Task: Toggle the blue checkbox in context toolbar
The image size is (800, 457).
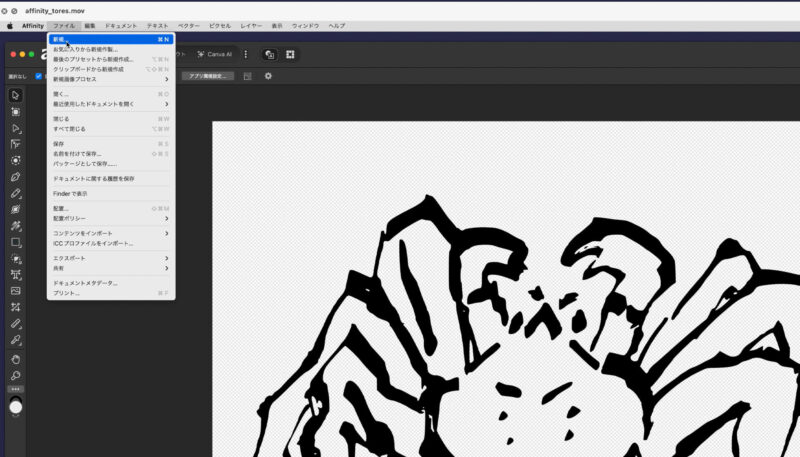Action: [39, 76]
